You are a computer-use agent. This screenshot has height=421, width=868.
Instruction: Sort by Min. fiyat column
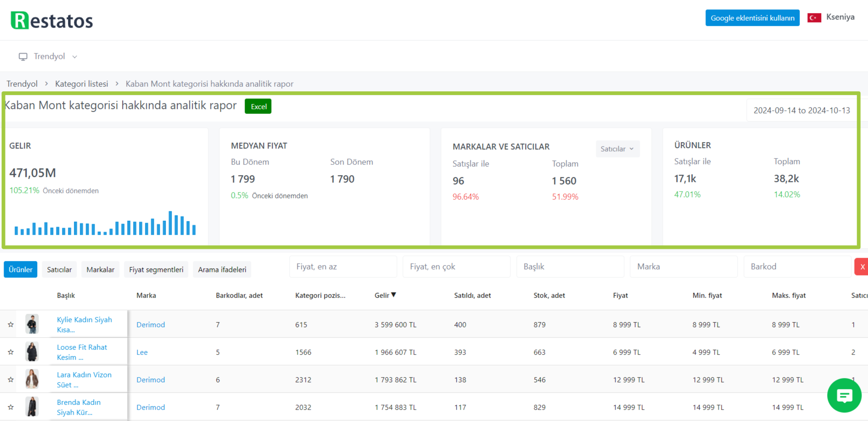coord(707,295)
